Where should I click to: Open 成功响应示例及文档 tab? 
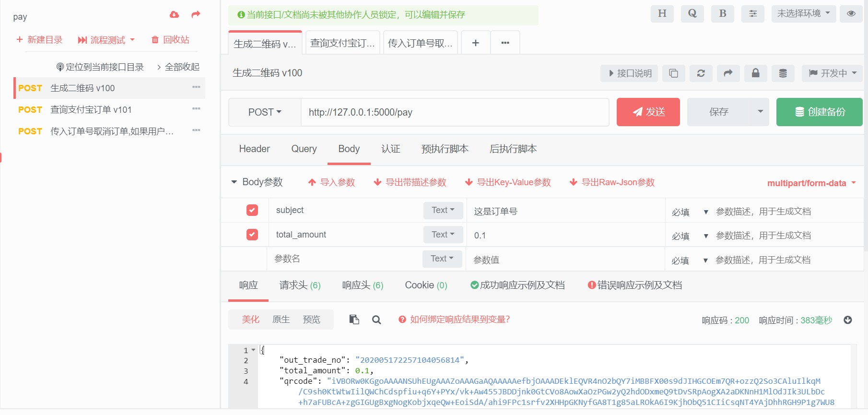pos(518,285)
